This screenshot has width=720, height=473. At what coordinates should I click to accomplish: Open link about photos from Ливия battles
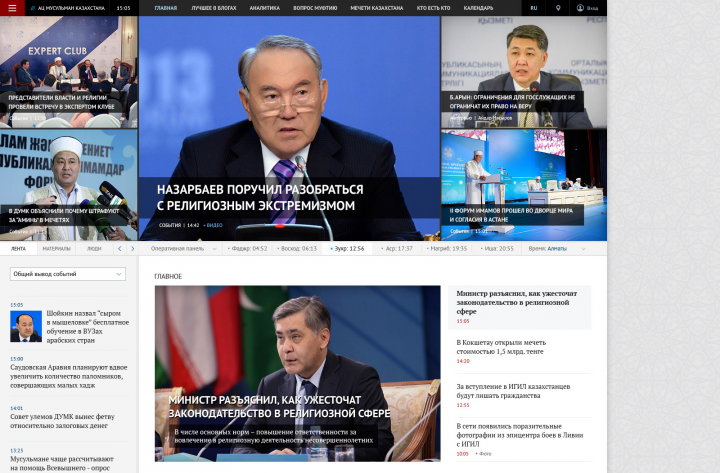click(519, 435)
